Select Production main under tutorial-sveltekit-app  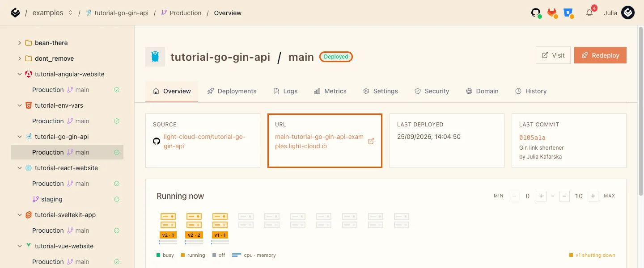(67, 230)
